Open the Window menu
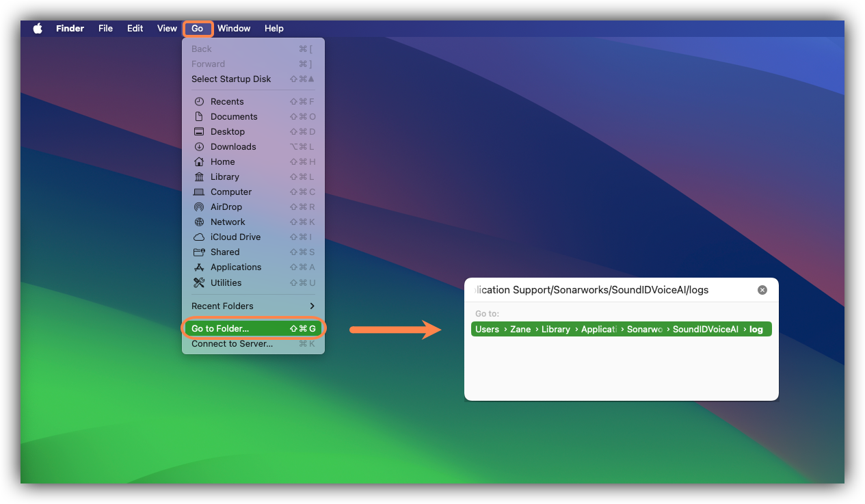Image resolution: width=865 pixels, height=504 pixels. pos(234,29)
